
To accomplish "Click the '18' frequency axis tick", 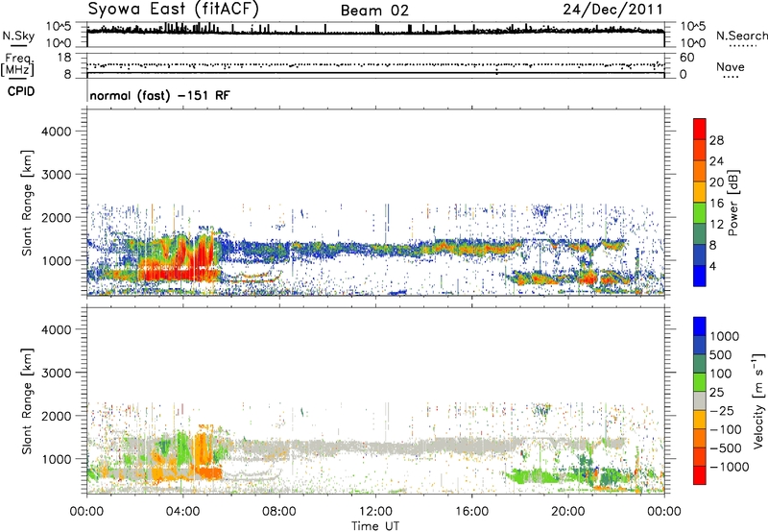I will pyautogui.click(x=63, y=58).
